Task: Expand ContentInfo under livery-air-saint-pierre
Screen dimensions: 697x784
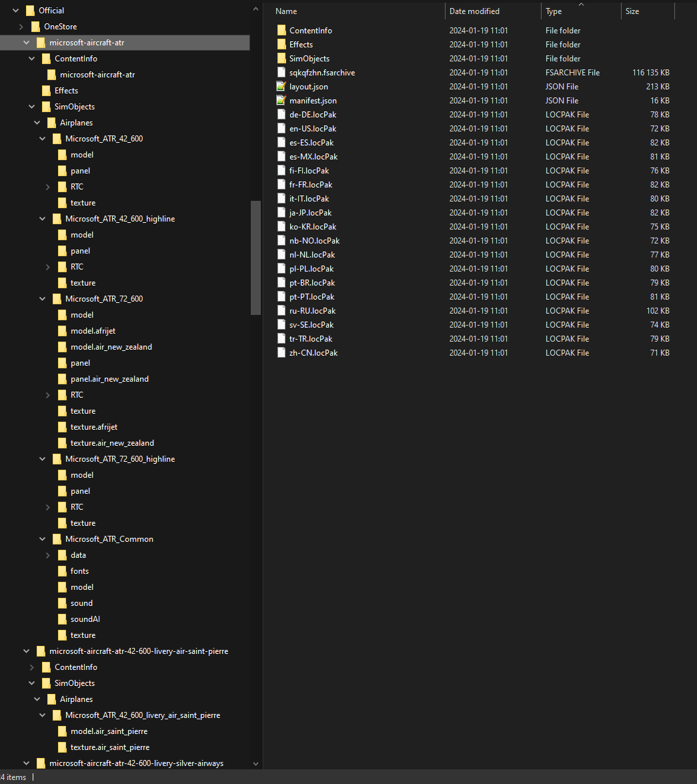Action: 32,667
